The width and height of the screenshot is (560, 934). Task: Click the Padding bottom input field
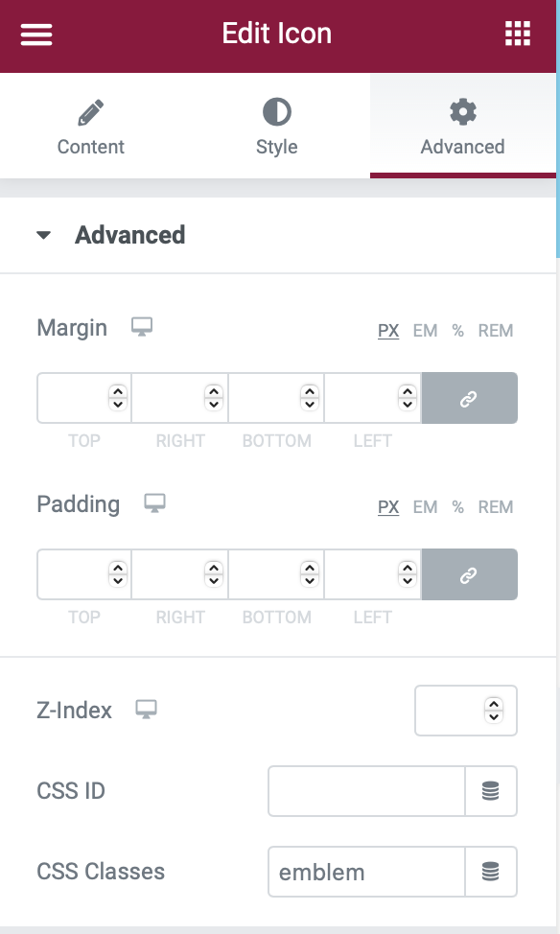pyautogui.click(x=276, y=574)
